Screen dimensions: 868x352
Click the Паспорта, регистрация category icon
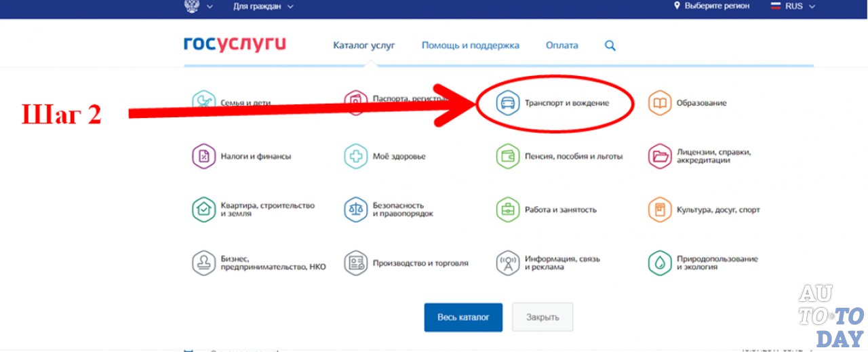(x=355, y=102)
